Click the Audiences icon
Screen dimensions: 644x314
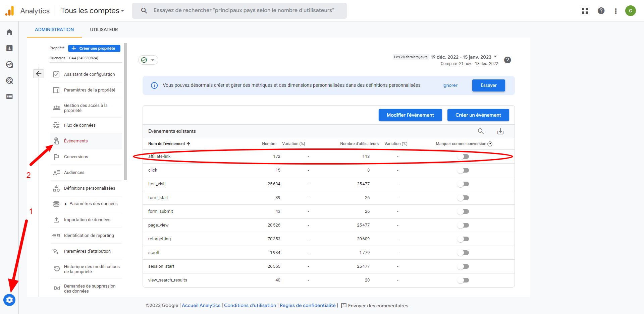click(x=56, y=173)
